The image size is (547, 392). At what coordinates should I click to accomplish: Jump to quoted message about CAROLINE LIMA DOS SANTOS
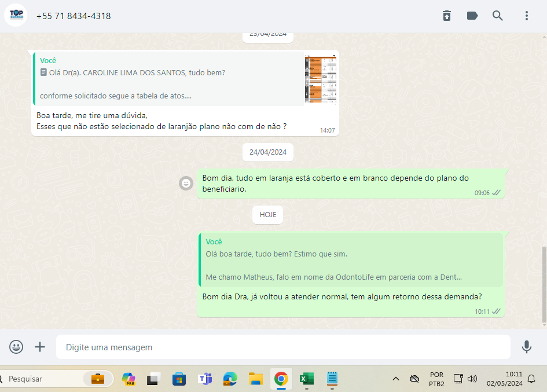click(168, 79)
